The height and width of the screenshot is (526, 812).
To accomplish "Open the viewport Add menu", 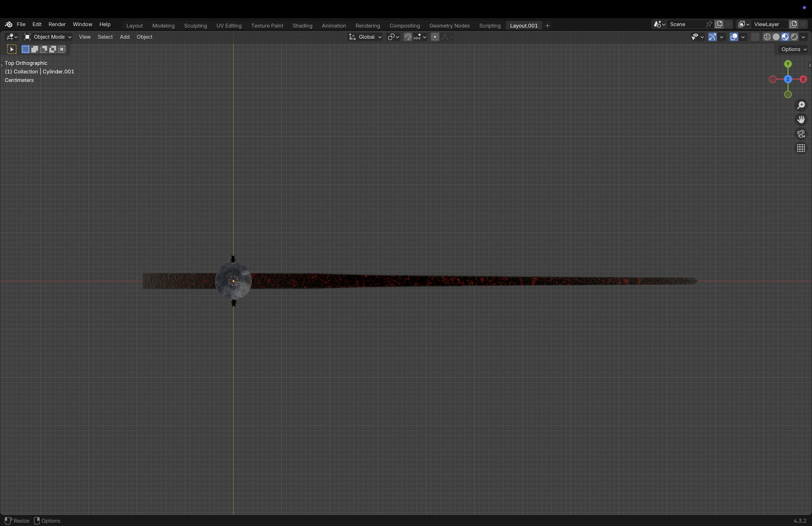I will coord(124,37).
